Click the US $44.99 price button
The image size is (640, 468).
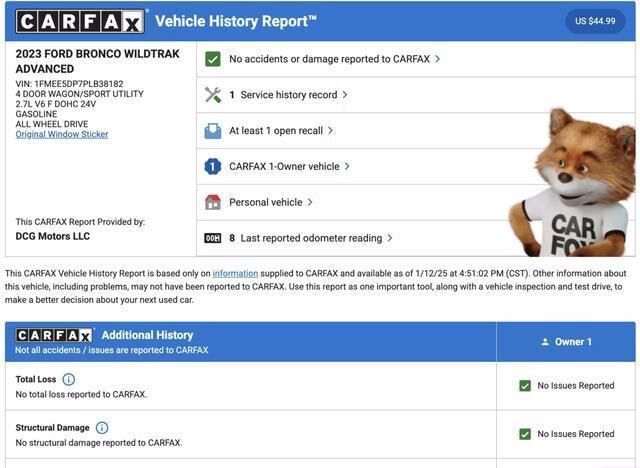pos(595,21)
